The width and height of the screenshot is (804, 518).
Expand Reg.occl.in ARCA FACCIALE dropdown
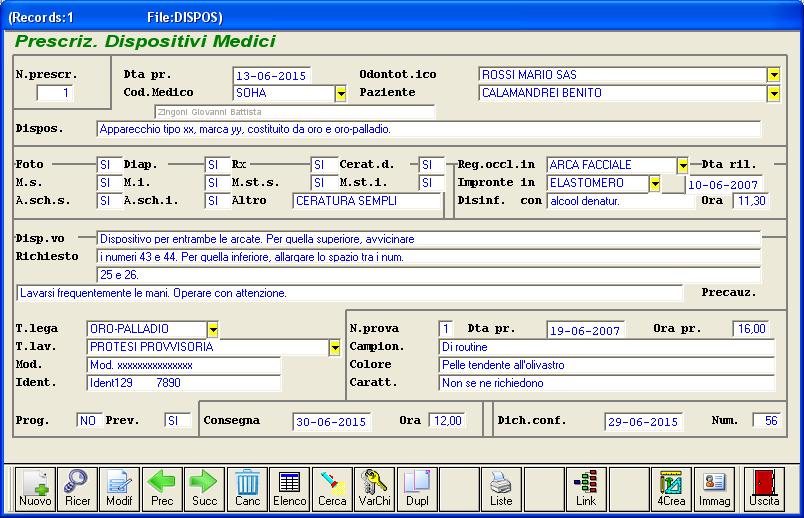click(682, 165)
